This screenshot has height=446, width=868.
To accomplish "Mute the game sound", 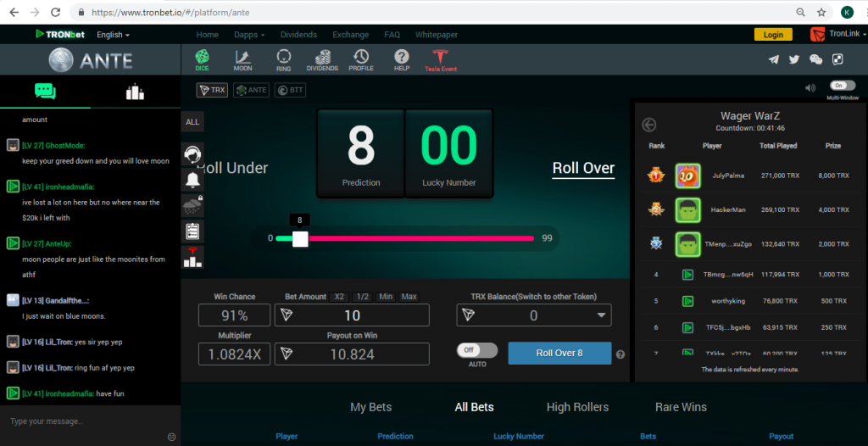I will (x=810, y=87).
